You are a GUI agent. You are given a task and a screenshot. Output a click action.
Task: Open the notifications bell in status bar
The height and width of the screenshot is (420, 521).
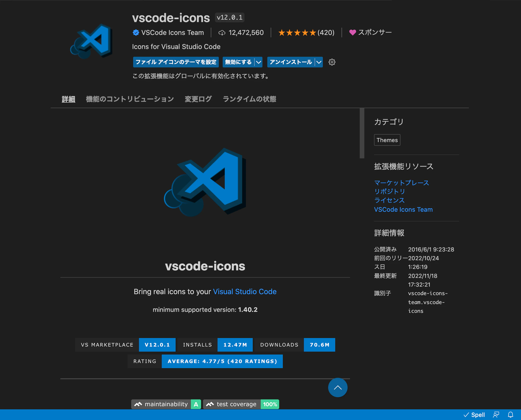pyautogui.click(x=511, y=415)
